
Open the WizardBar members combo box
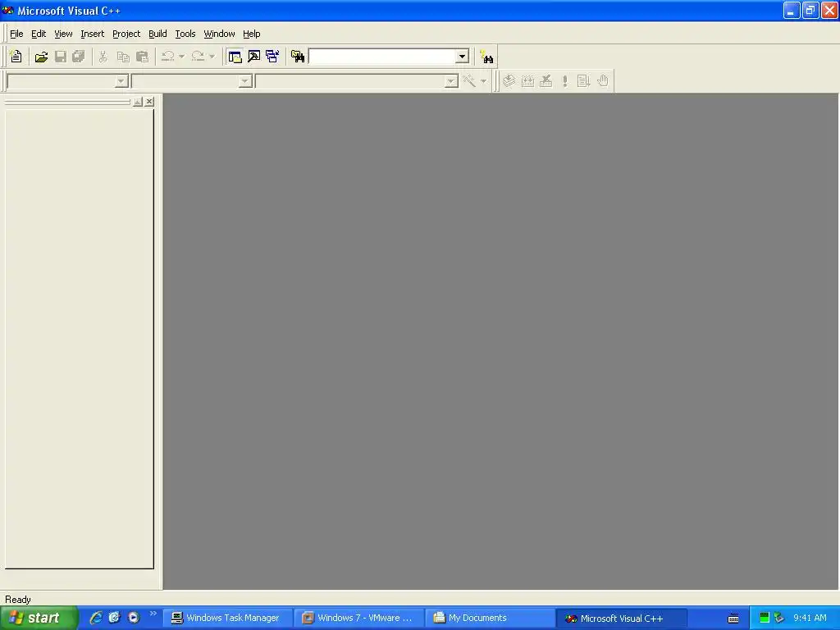click(357, 81)
